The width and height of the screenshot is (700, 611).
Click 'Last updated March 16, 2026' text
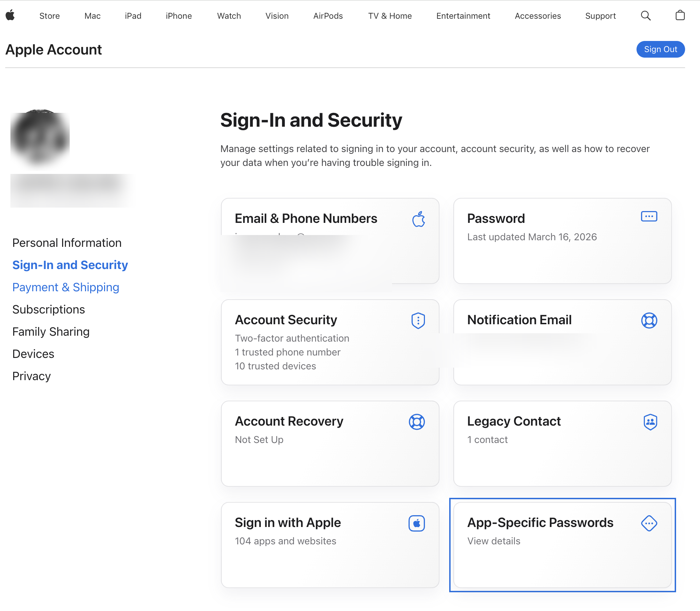[532, 237]
